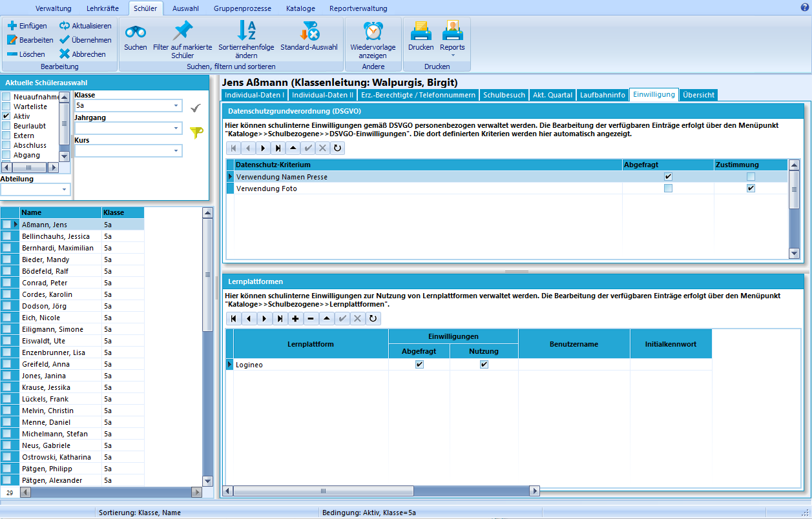
Task: Open the Abteilung dropdown
Action: pos(64,190)
